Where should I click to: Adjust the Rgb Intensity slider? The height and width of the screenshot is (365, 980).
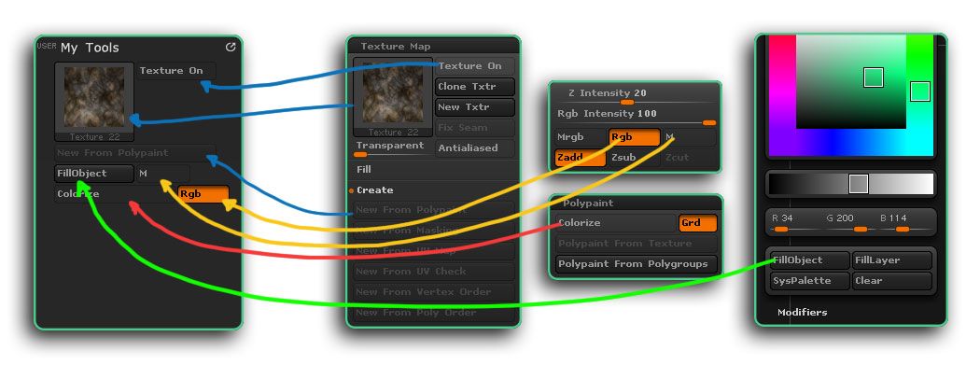pyautogui.click(x=635, y=117)
